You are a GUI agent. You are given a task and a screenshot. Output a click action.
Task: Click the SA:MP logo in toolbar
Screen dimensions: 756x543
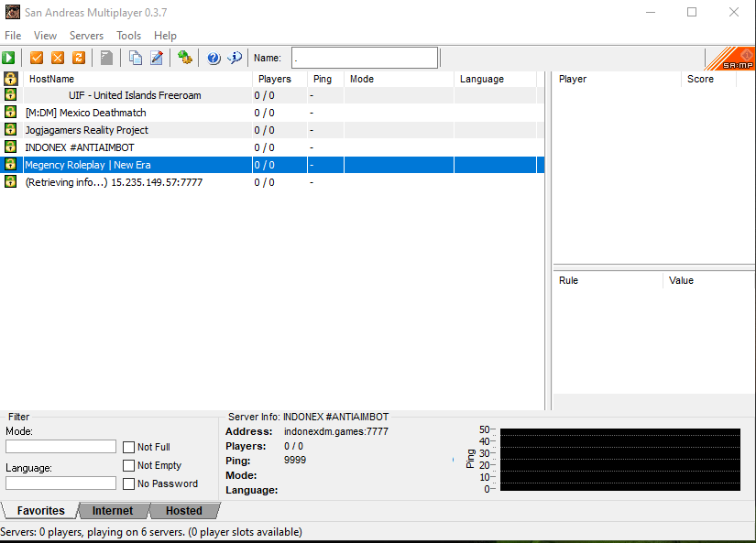click(731, 59)
